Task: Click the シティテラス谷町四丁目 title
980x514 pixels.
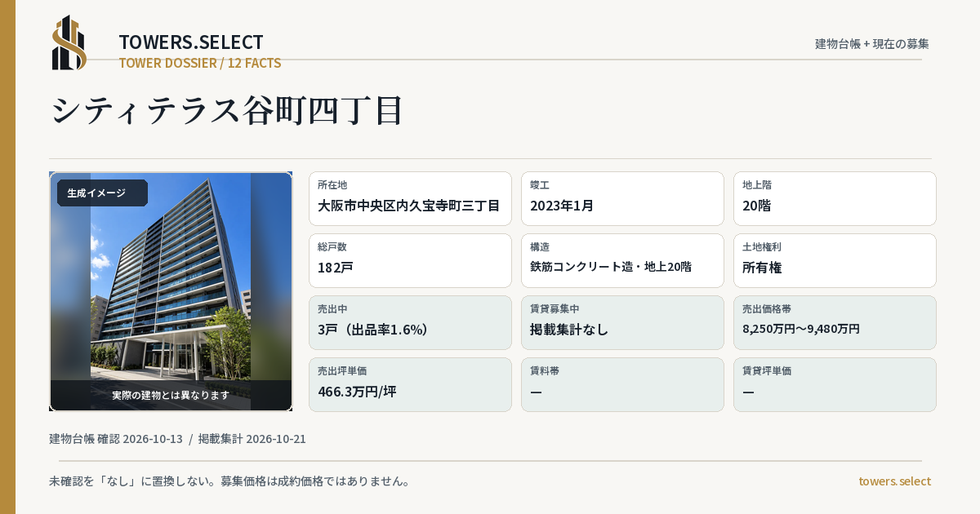Action: (227, 110)
